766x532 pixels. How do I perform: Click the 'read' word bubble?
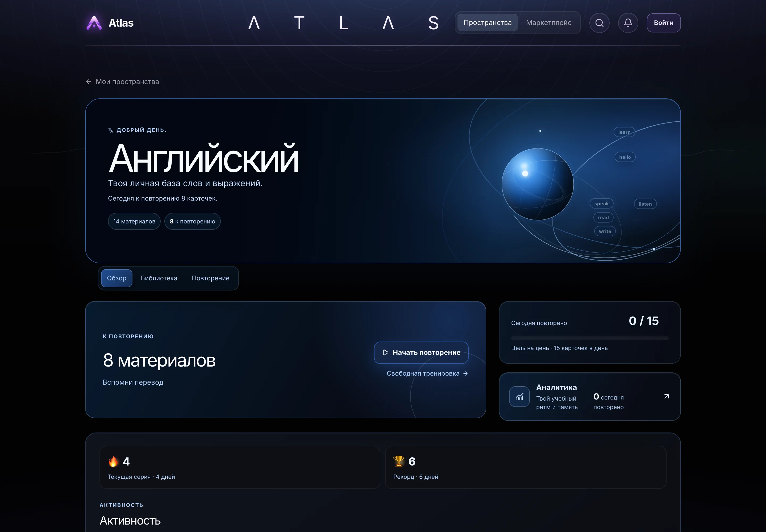(603, 218)
